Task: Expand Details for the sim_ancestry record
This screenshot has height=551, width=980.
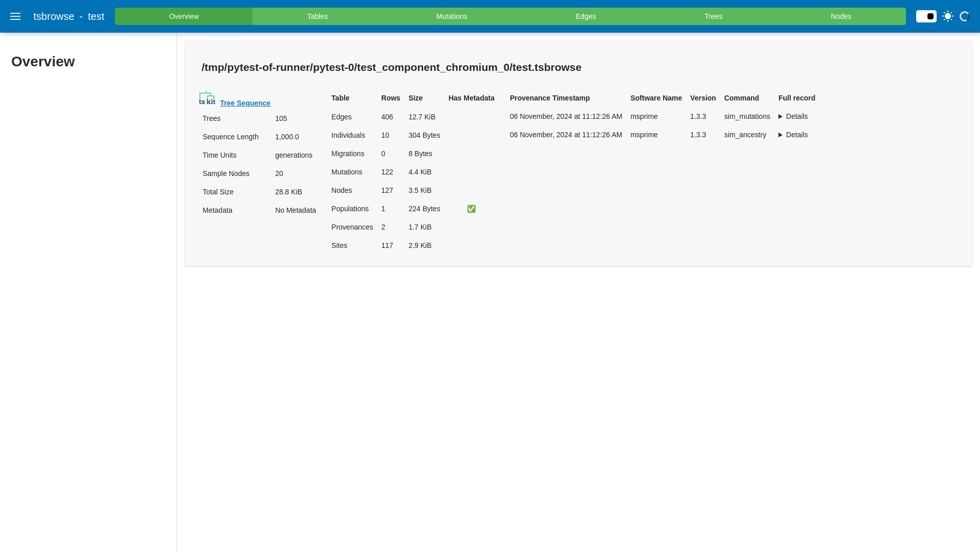Action: tap(793, 135)
